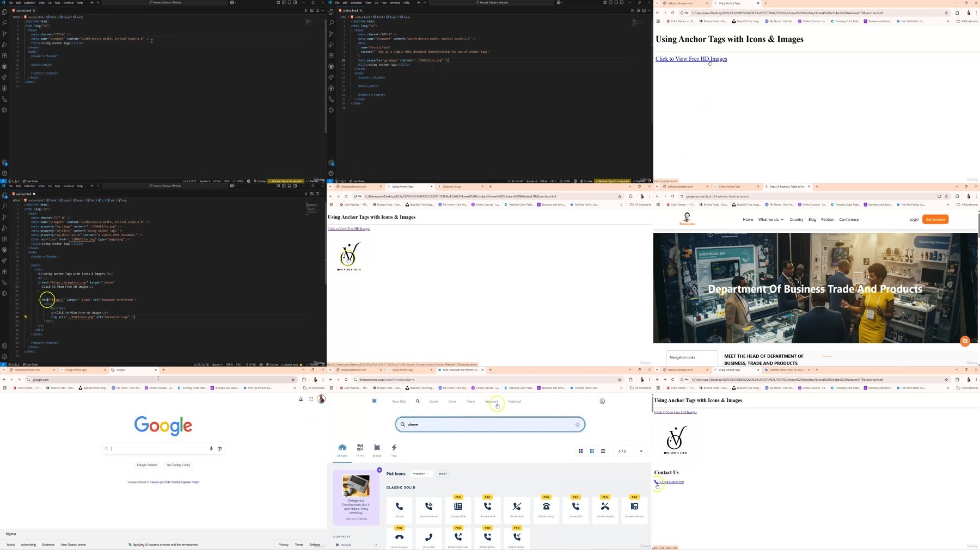Open the 'Free' filter tab with bolt icon
Screen dimensions: 980x550
pyautogui.click(x=394, y=450)
